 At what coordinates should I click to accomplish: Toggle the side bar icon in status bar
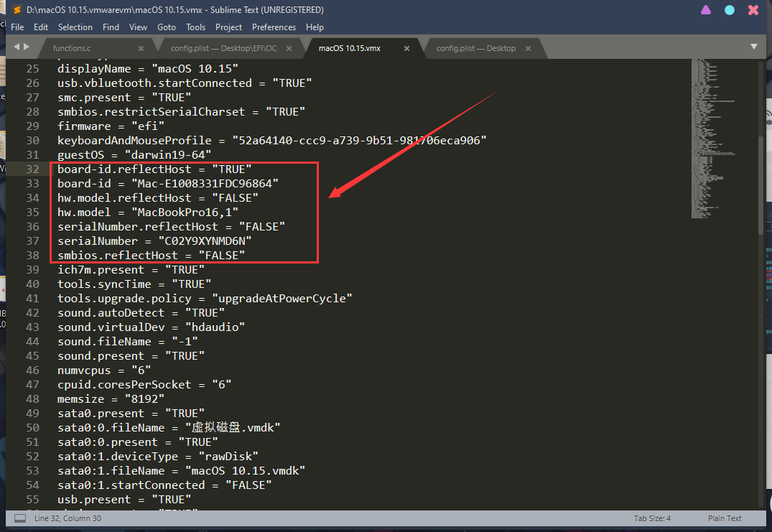coord(20,518)
